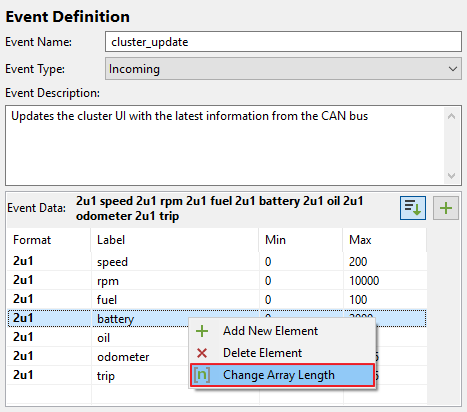Select the odometer label cell

click(140, 357)
